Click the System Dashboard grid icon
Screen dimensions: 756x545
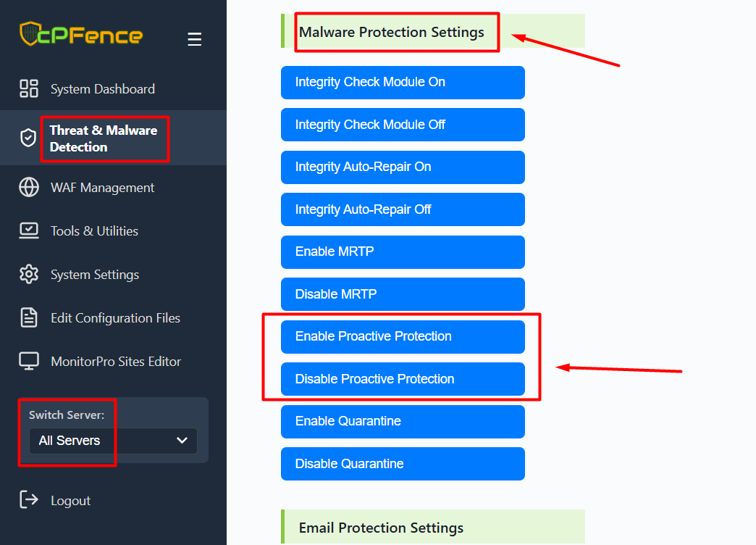[29, 89]
